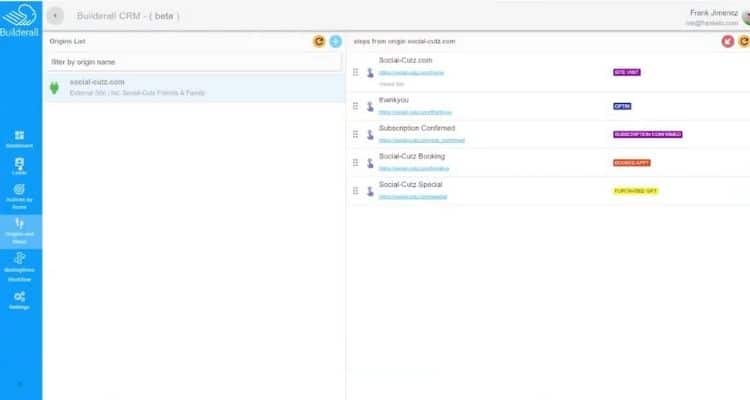This screenshot has height=400, width=750.
Task: Click the purple Site Visit tag
Action: pyautogui.click(x=627, y=72)
